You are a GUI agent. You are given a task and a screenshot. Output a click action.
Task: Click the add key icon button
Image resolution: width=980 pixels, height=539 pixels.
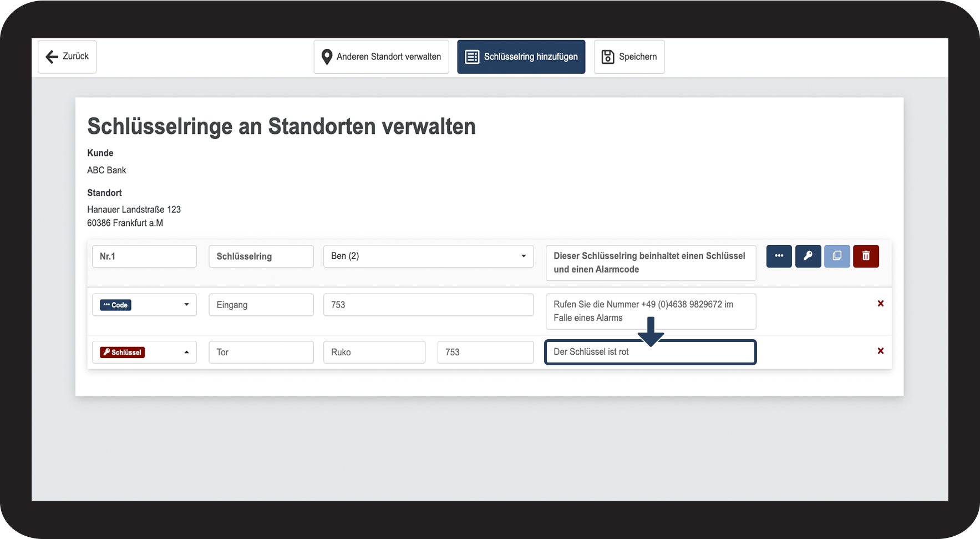click(x=808, y=256)
